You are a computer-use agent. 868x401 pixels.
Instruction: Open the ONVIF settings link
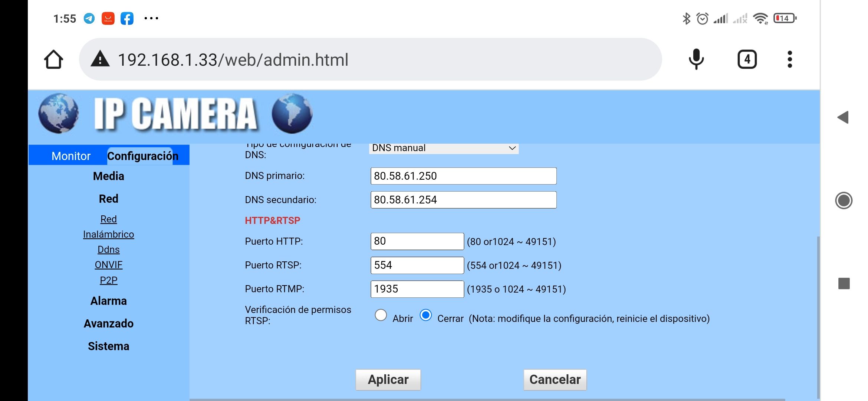pos(108,264)
